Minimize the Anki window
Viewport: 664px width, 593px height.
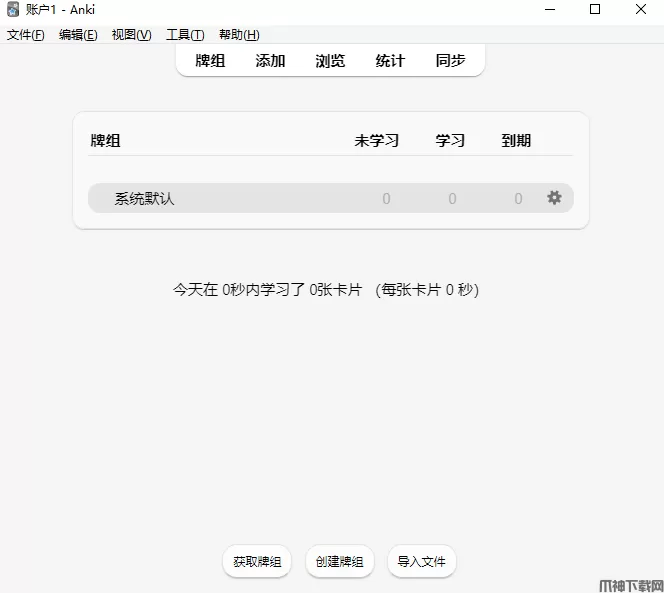click(550, 9)
